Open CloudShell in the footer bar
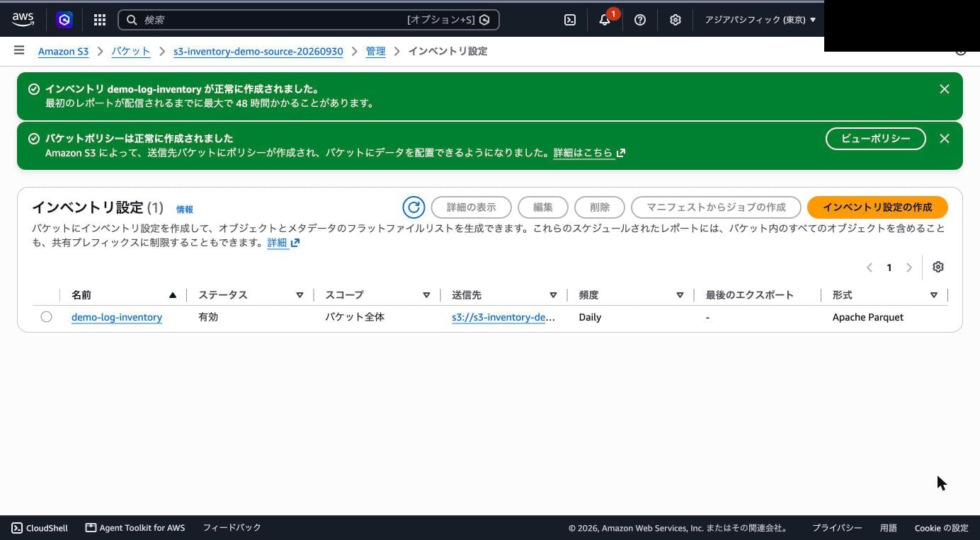This screenshot has height=540, width=980. point(40,528)
